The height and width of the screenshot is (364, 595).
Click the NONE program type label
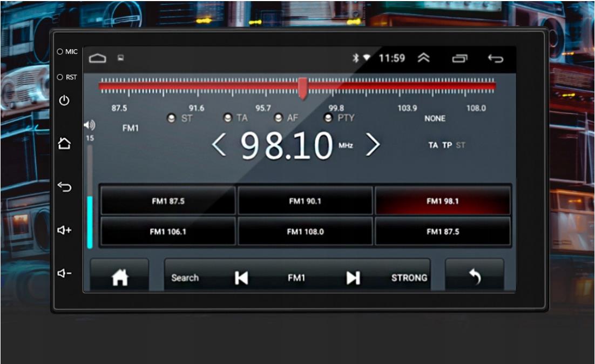point(435,118)
